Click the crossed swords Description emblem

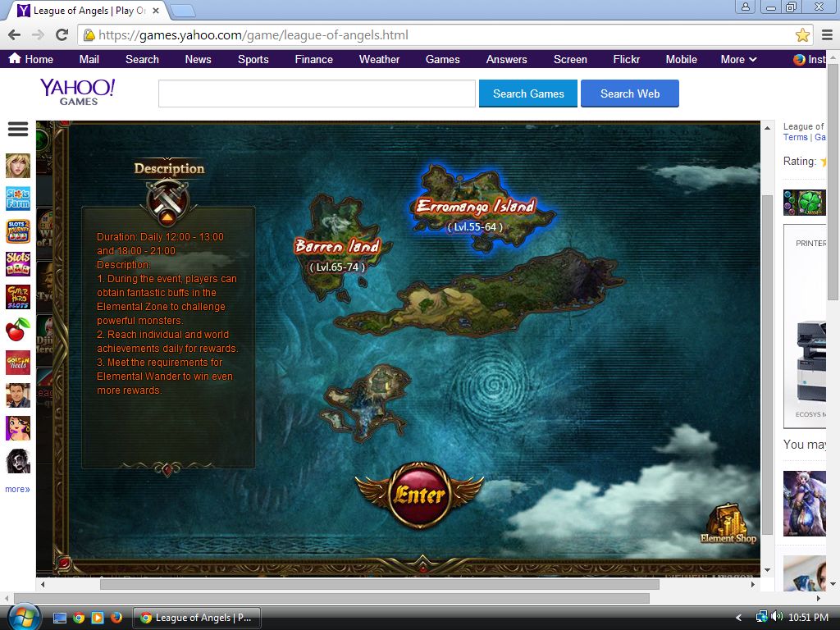pyautogui.click(x=167, y=200)
